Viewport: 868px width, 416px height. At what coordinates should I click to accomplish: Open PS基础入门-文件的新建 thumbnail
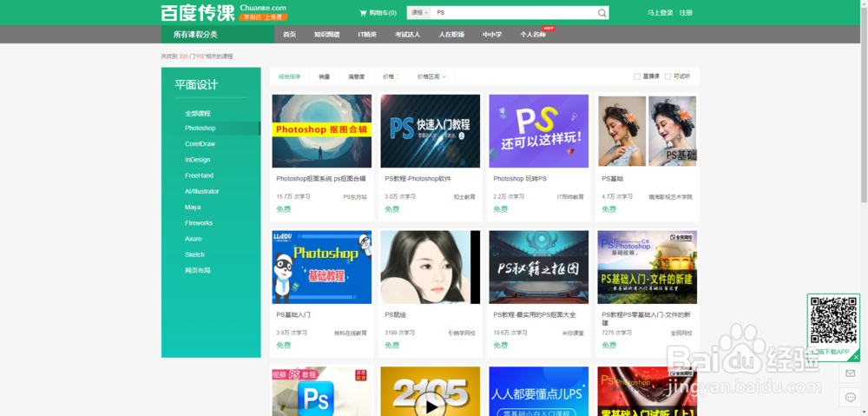click(x=648, y=267)
